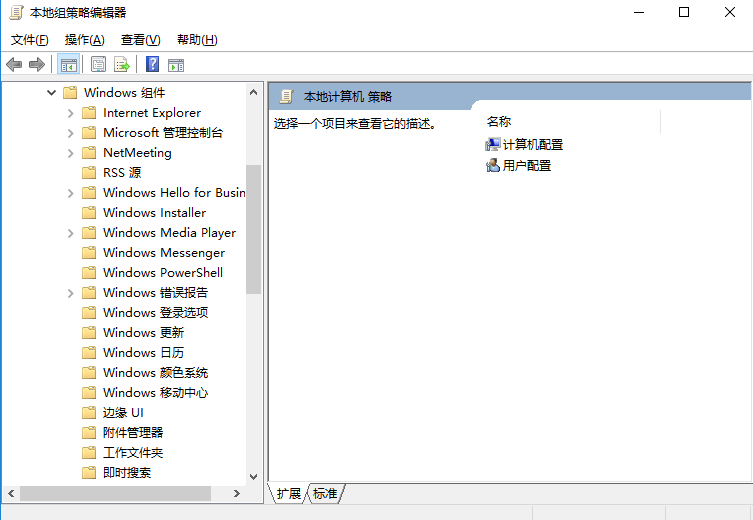Expand the Windows Media Player node
753x520 pixels.
point(71,233)
